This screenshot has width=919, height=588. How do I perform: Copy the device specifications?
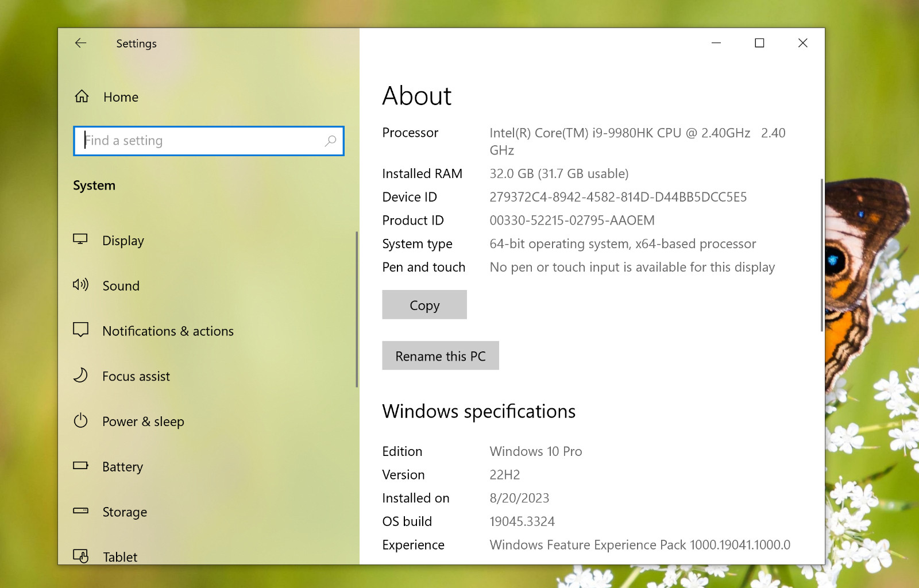(x=424, y=305)
